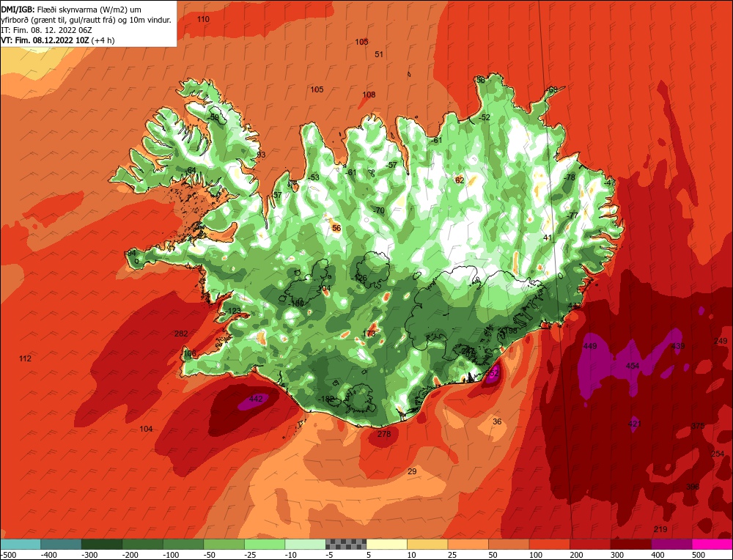733x560 pixels.
Task: Click the value -57 in north Iceland
Action: coord(391,165)
